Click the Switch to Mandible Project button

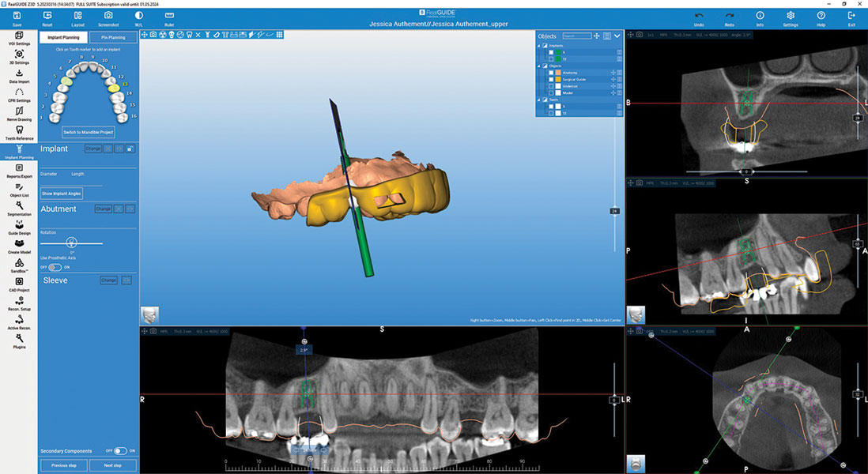click(89, 132)
